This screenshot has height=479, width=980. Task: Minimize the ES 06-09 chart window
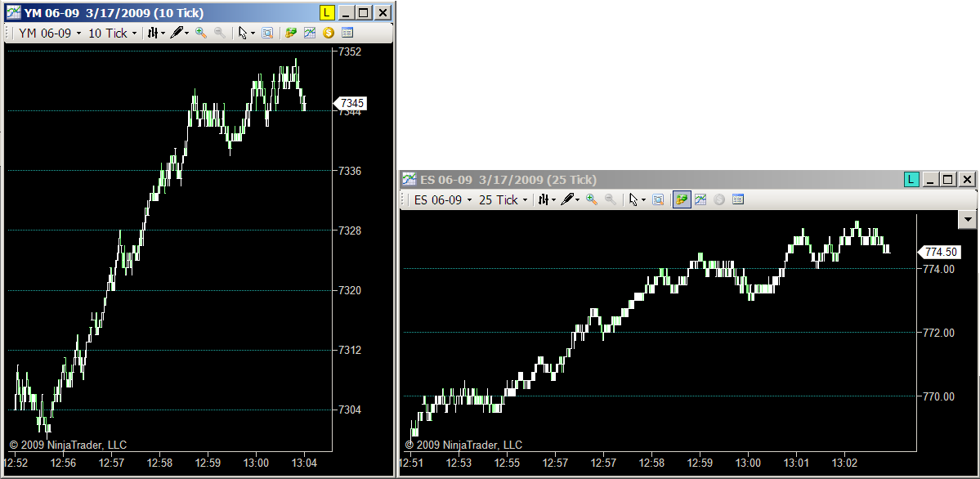click(930, 180)
